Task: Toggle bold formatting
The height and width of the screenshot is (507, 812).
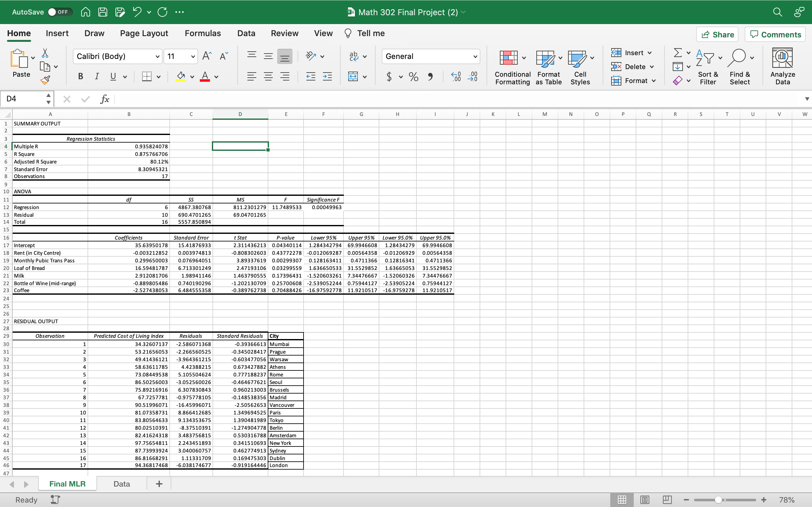Action: click(81, 77)
